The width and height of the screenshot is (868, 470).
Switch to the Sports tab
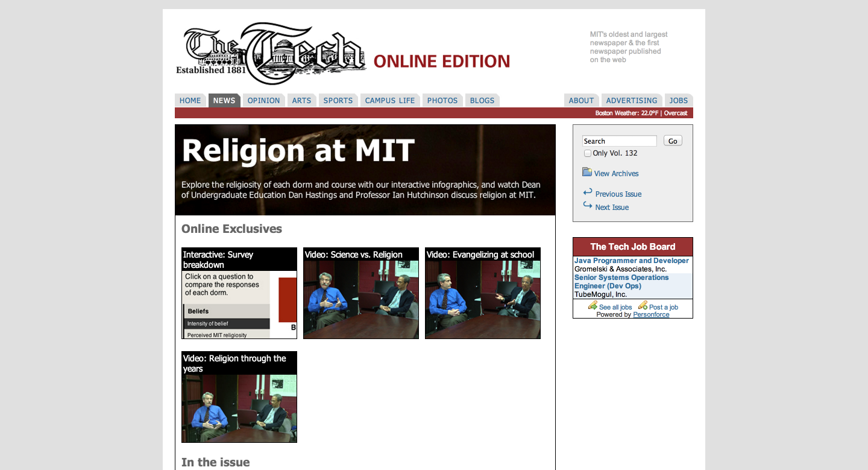[338, 101]
